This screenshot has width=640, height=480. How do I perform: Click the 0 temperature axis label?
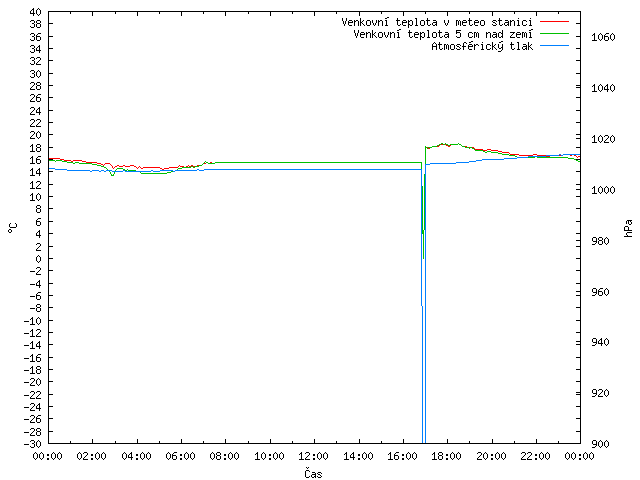[38, 259]
